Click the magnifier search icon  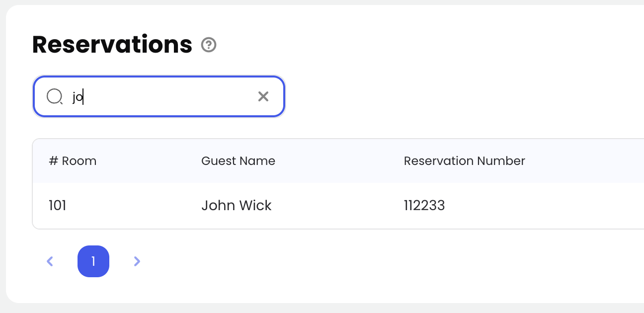[x=54, y=96]
